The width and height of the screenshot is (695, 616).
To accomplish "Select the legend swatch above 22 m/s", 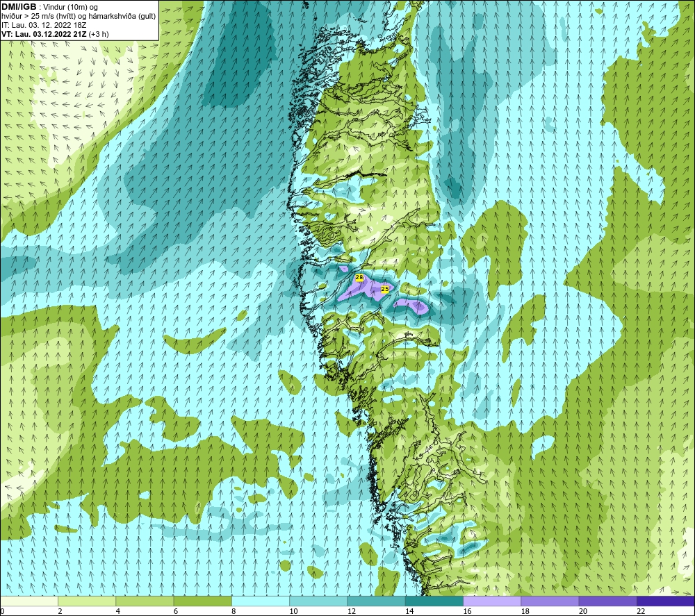I will click(665, 601).
